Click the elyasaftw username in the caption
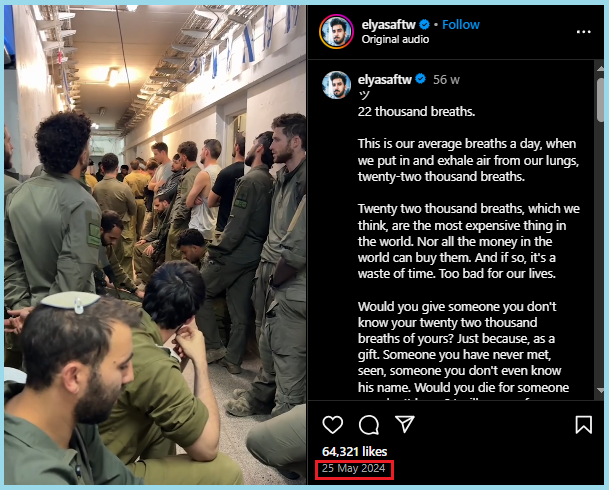Screen dimensions: 609x490 click(x=385, y=80)
